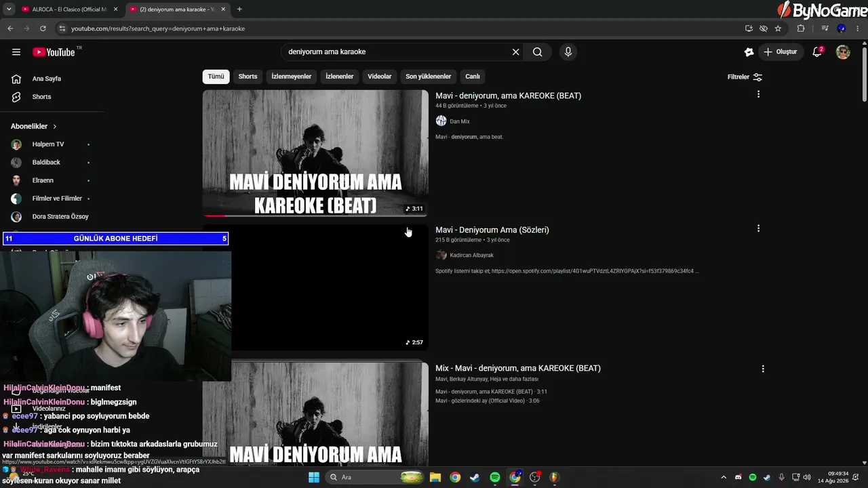868x488 pixels.
Task: Open the star-shaped icon beside Oluştur
Action: click(x=749, y=52)
